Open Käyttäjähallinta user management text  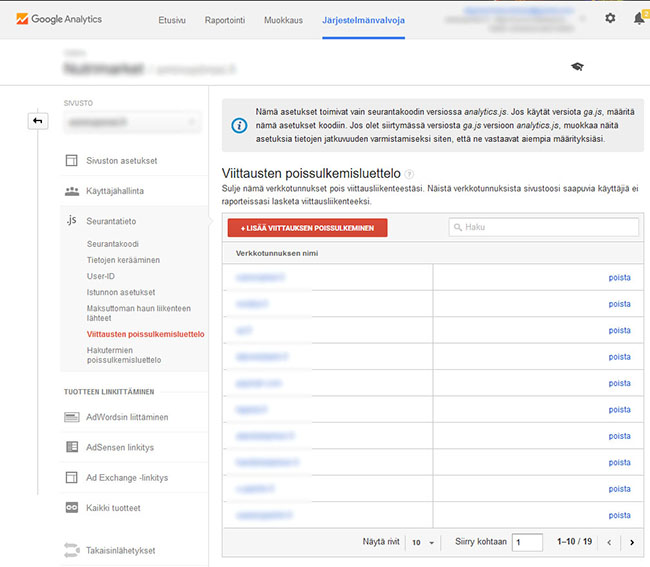click(115, 191)
